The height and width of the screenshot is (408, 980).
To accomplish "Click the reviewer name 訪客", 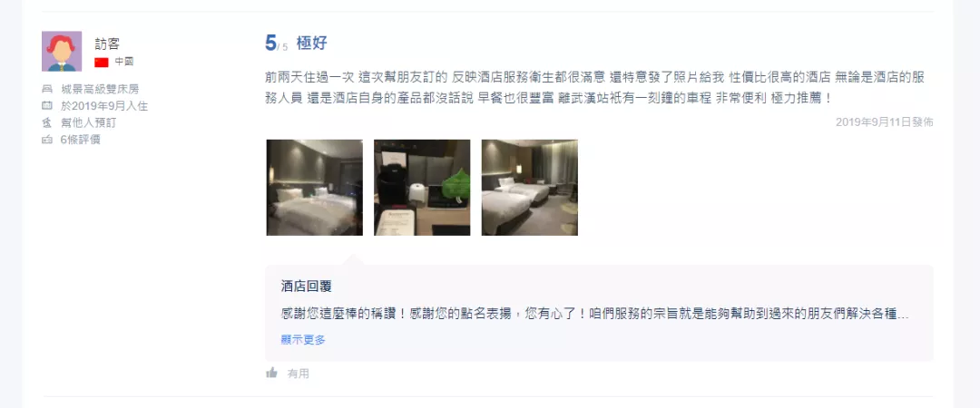I will click(107, 44).
